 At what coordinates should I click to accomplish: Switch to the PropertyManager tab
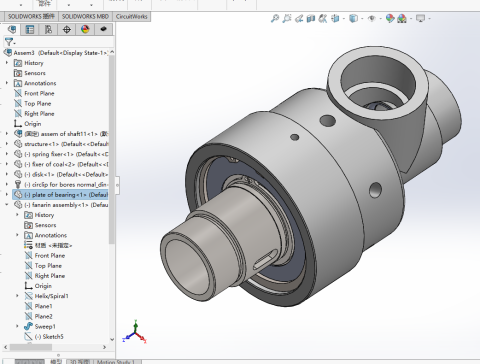(x=30, y=29)
